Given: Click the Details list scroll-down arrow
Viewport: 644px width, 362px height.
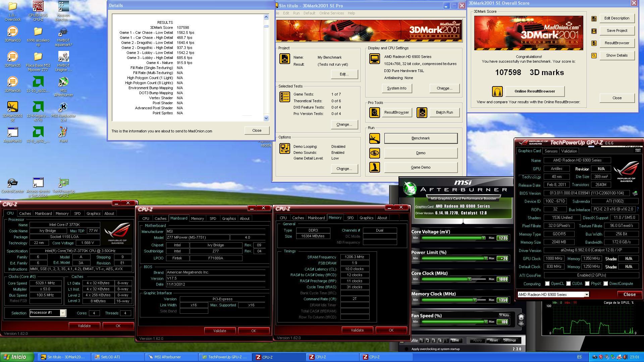Looking at the screenshot, I should coord(266,118).
